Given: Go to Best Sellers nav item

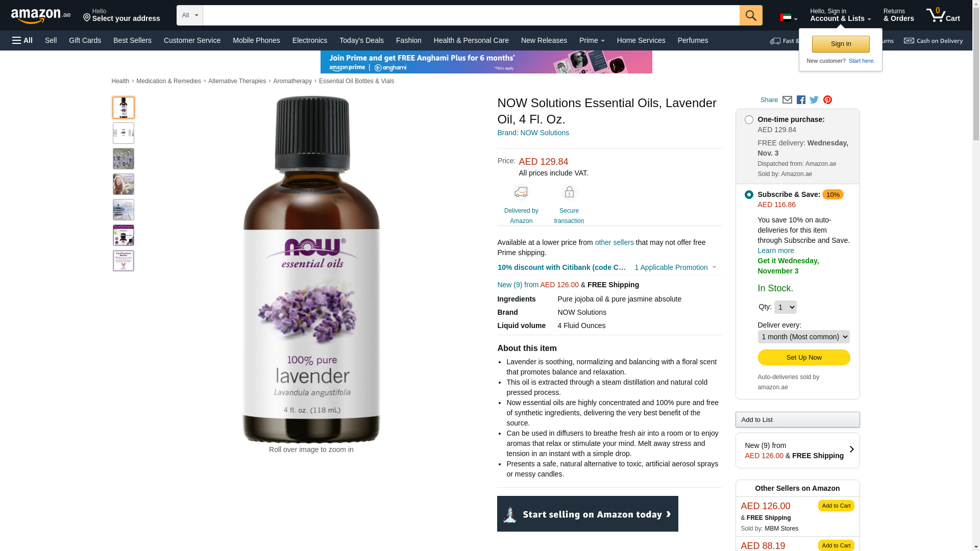Looking at the screenshot, I should coord(132,40).
